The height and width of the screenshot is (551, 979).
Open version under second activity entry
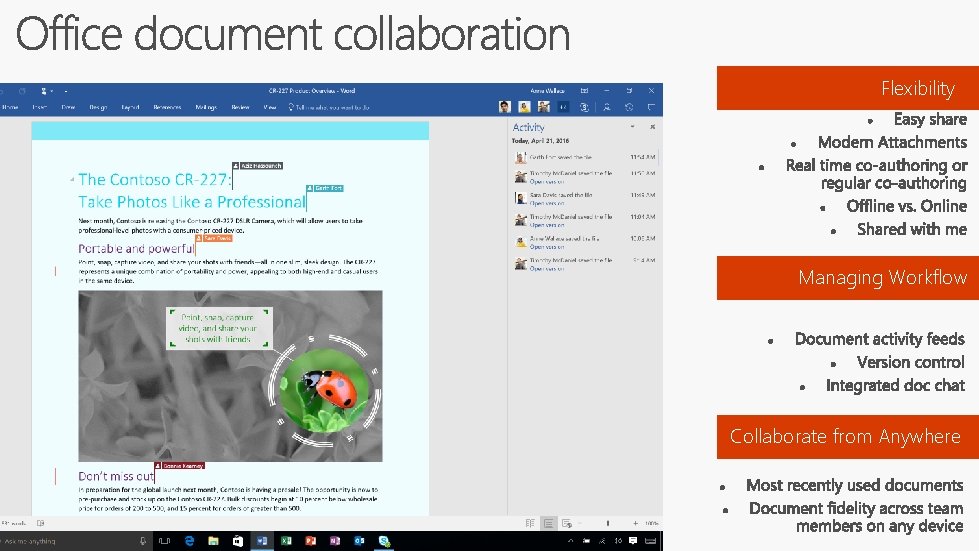547,182
